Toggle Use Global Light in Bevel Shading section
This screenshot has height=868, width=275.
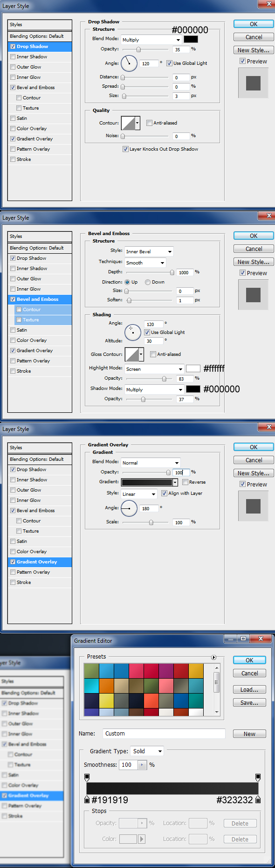[147, 333]
